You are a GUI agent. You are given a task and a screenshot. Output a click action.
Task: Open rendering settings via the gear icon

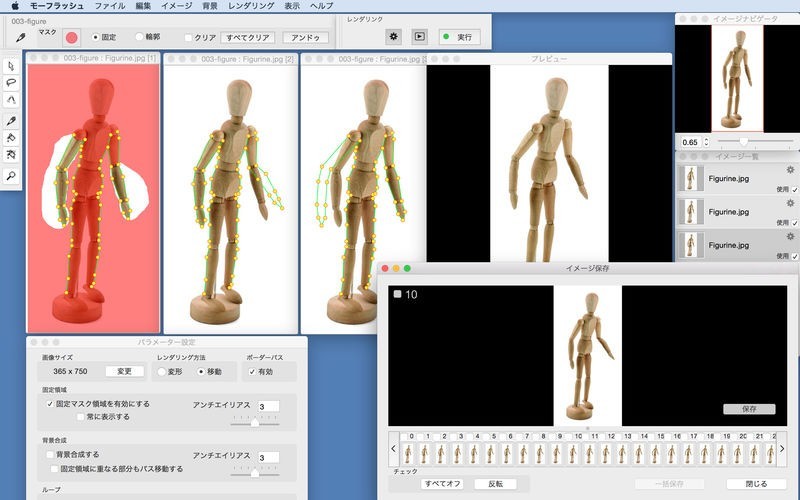394,37
